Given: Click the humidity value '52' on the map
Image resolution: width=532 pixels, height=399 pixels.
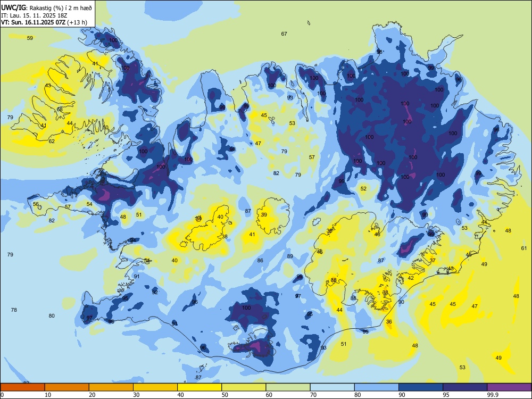Looking at the screenshot, I should [x=363, y=189].
